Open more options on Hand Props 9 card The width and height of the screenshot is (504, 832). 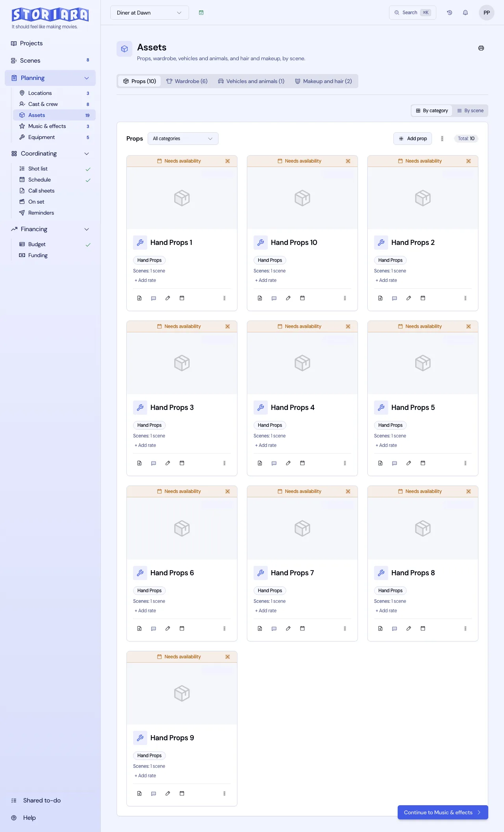tap(224, 793)
